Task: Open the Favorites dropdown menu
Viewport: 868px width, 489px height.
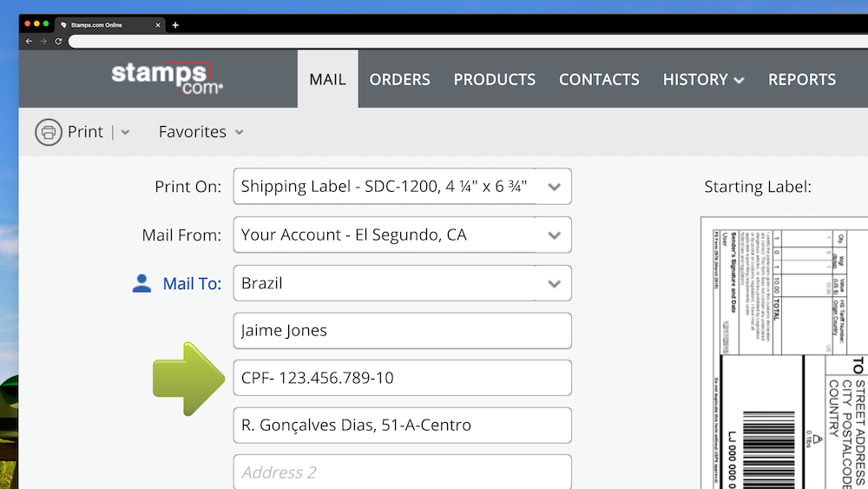Action: [x=201, y=132]
